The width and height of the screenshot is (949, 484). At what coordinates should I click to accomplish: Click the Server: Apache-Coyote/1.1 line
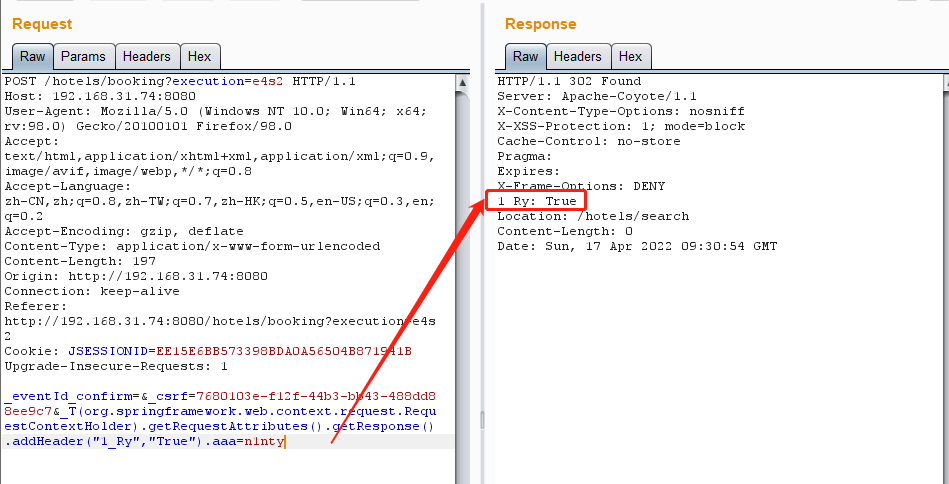(597, 96)
